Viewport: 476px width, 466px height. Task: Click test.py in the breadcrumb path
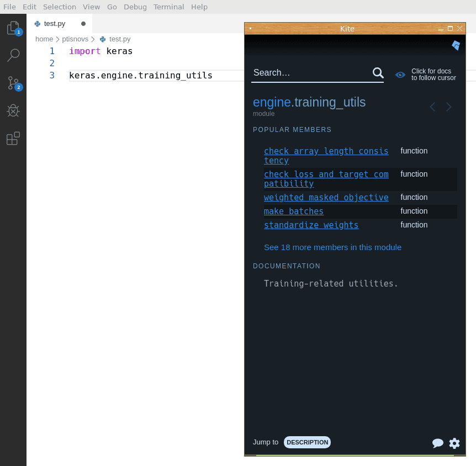click(120, 39)
